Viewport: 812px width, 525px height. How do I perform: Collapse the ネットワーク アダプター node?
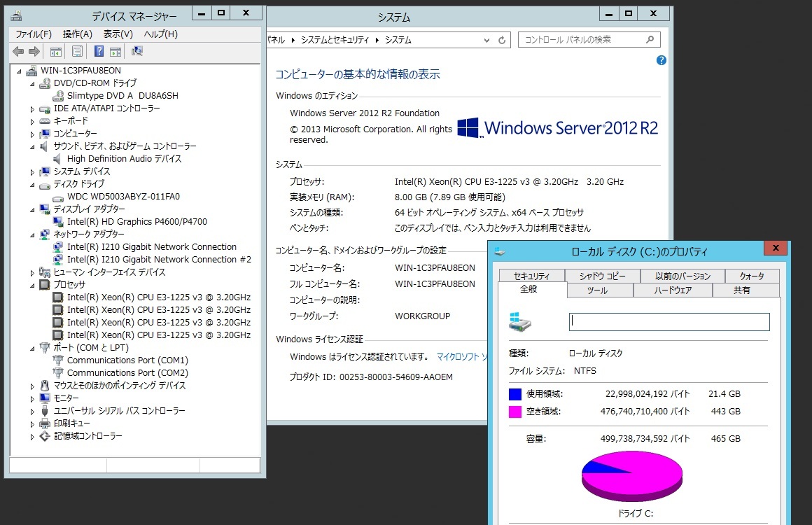[32, 234]
